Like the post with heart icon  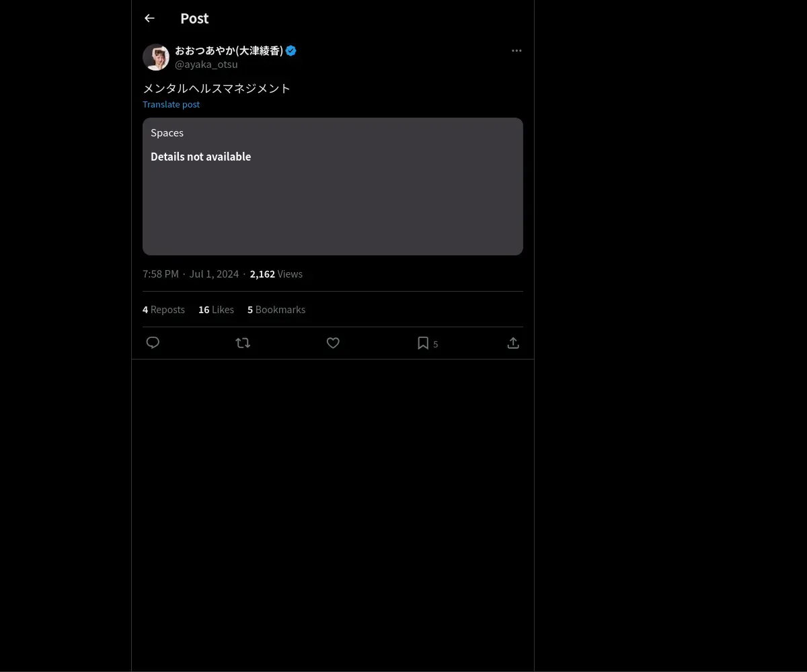coord(333,343)
